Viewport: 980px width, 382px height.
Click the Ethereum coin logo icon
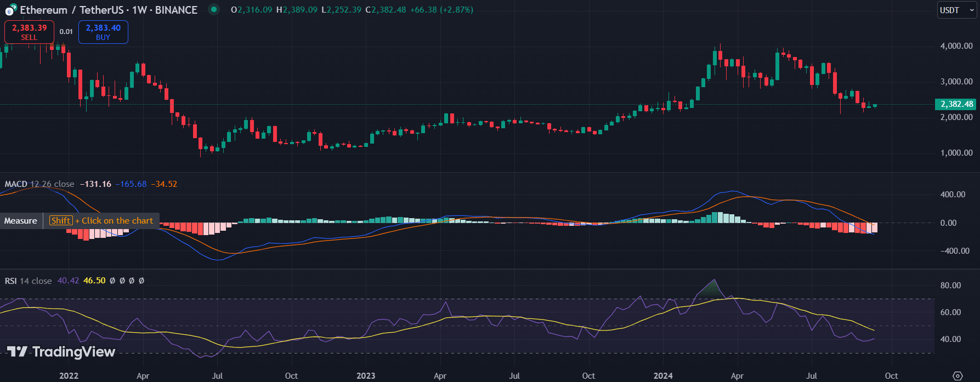point(10,10)
